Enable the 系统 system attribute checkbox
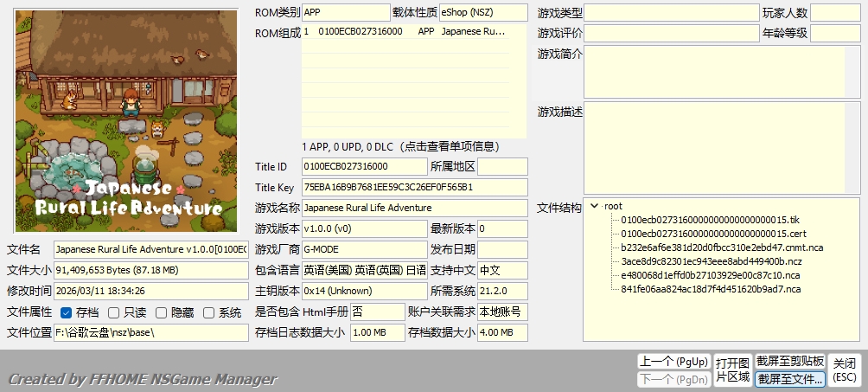 click(x=208, y=312)
